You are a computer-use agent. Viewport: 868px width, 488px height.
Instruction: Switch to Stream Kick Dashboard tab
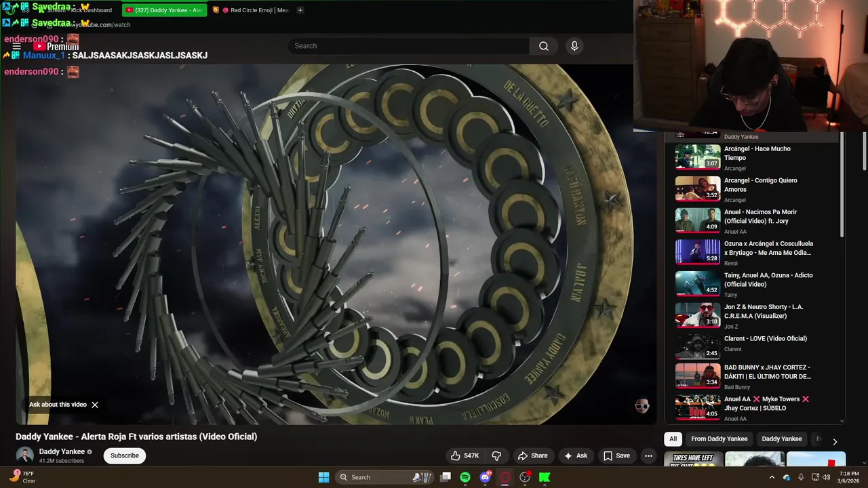pyautogui.click(x=75, y=10)
